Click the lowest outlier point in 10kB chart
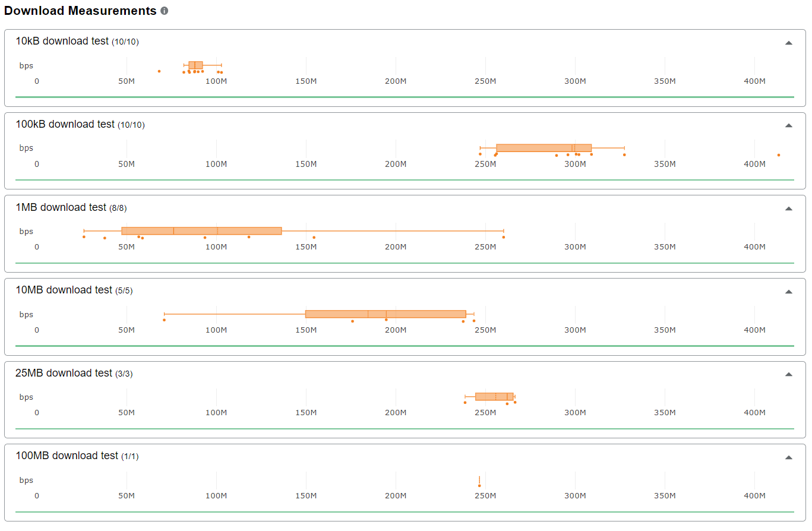 pyautogui.click(x=159, y=71)
